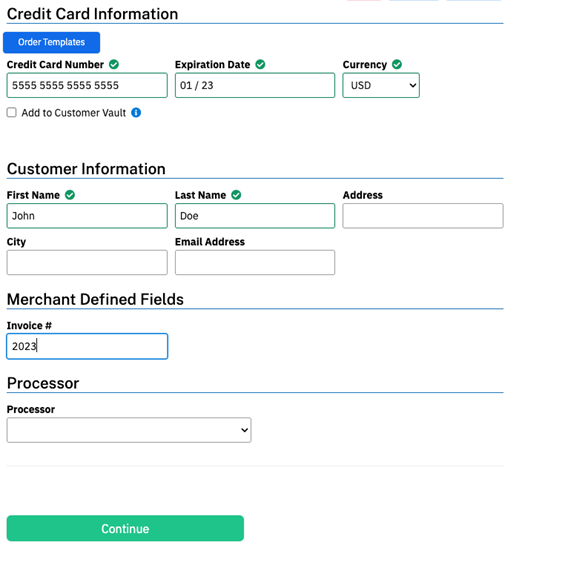Click the Last Name validation checkmark icon
Image resolution: width=588 pixels, height=565 pixels.
point(236,195)
